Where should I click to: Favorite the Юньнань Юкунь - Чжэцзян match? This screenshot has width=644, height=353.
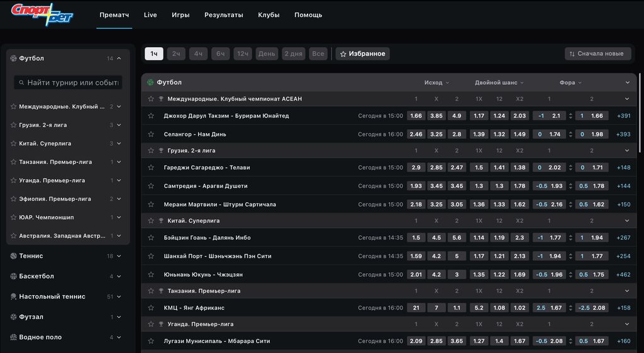click(151, 274)
